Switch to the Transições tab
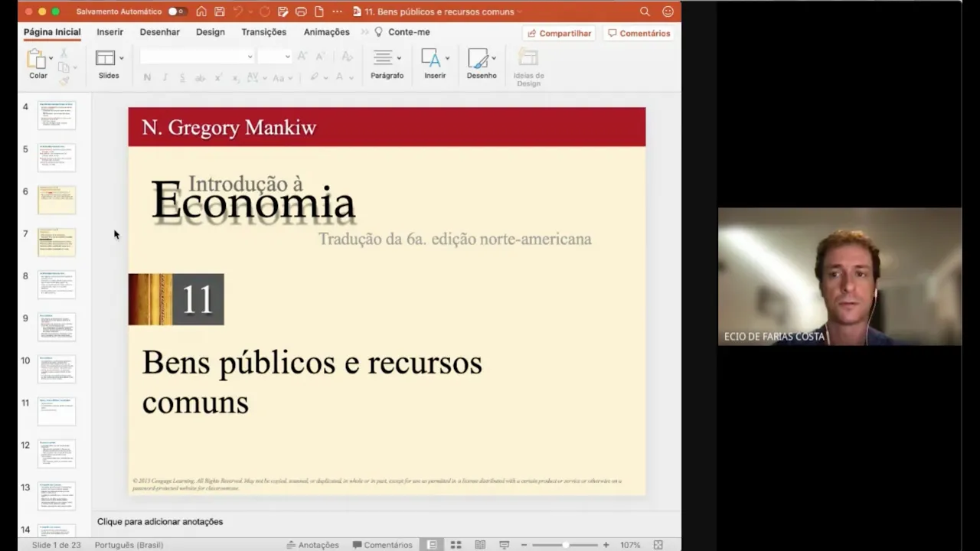The image size is (980, 551). (x=264, y=32)
